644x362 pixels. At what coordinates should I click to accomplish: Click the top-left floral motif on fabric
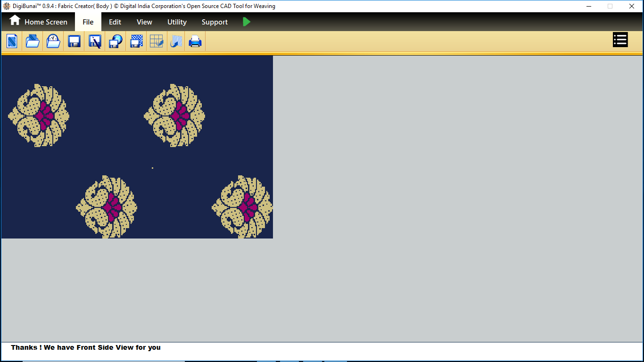click(x=39, y=115)
